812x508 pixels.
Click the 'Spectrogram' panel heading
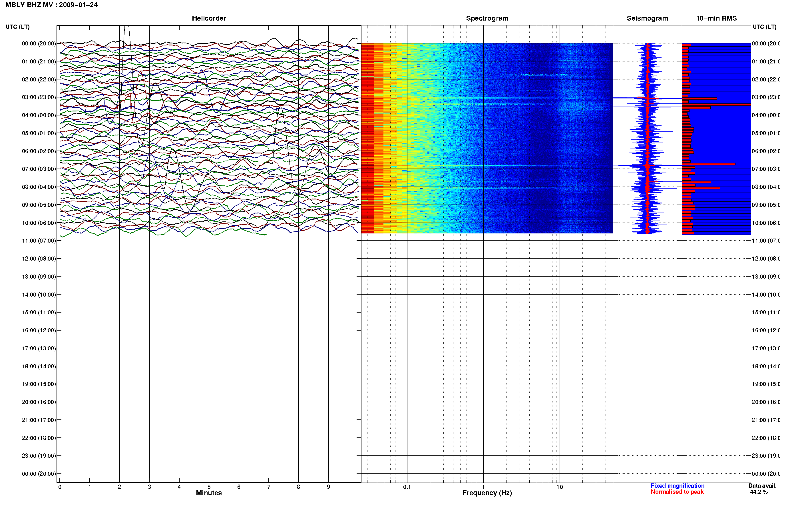click(487, 18)
